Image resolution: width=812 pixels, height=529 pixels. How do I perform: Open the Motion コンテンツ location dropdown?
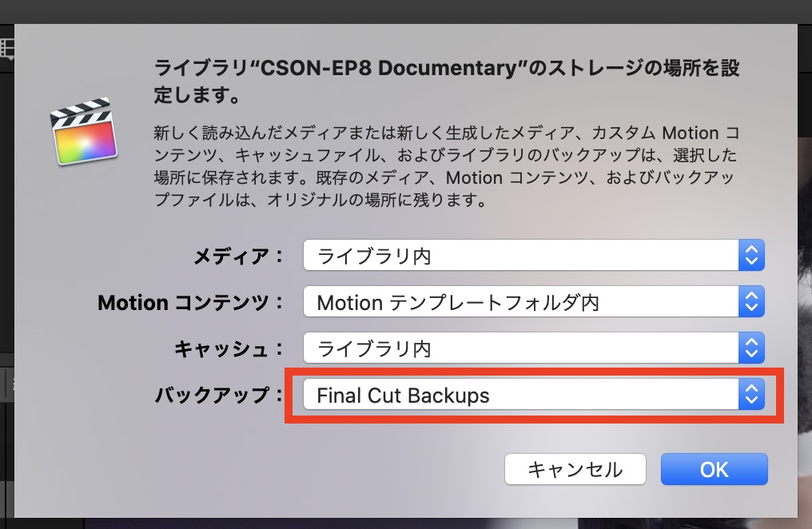click(533, 303)
